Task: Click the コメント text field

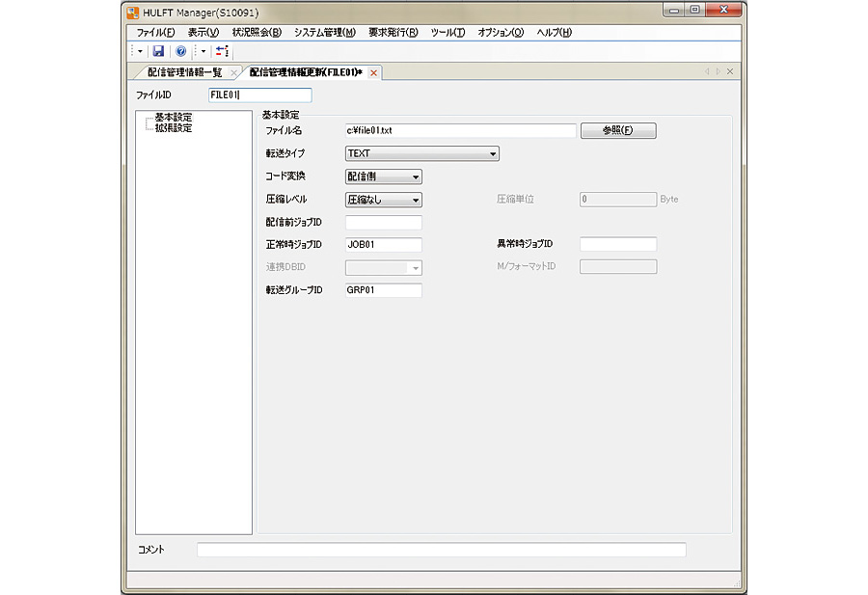Action: point(441,550)
